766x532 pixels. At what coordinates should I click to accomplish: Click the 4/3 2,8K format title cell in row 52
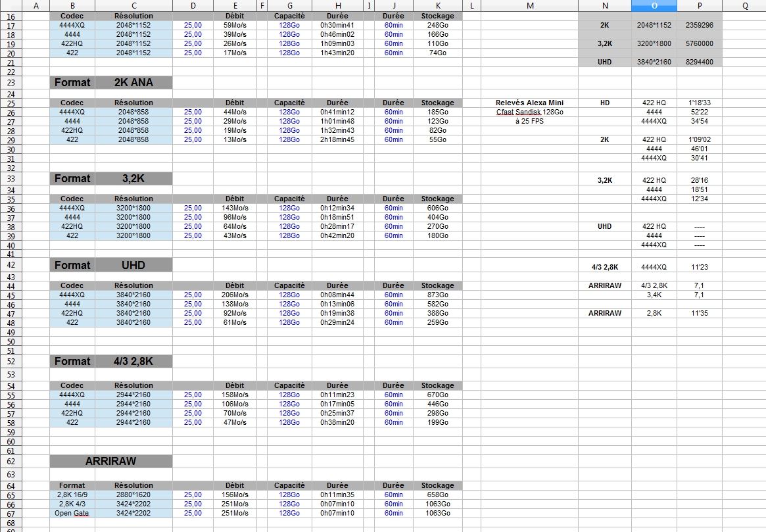(x=133, y=362)
